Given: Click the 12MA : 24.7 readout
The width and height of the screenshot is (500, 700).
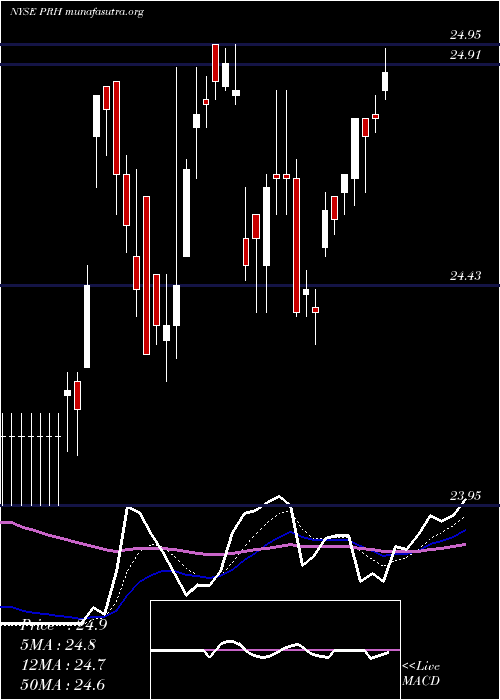Looking at the screenshot, I should tap(63, 665).
